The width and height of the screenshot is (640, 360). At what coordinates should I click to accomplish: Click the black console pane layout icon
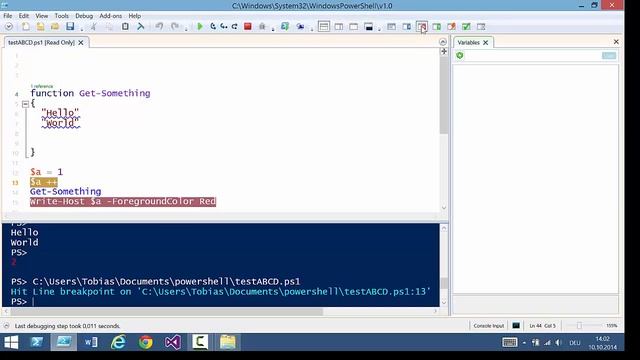pos(369,27)
